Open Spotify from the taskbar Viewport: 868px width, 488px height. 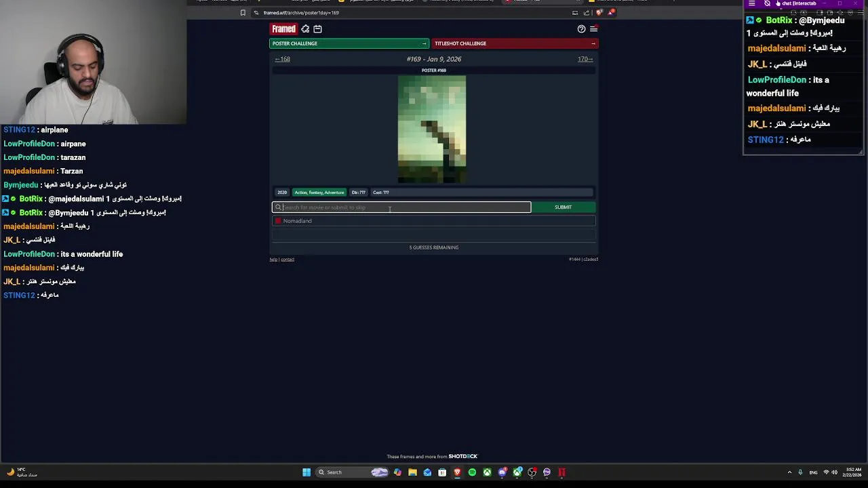tap(472, 472)
